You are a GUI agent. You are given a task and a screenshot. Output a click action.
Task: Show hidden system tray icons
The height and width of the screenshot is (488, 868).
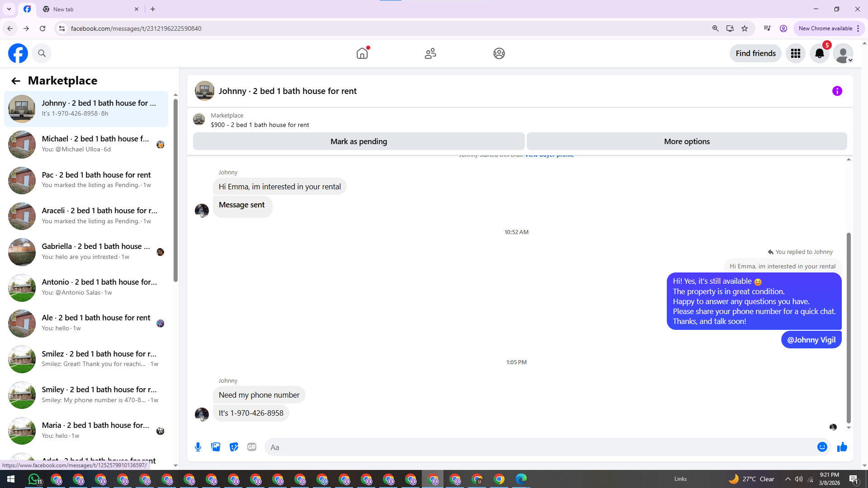point(788,479)
